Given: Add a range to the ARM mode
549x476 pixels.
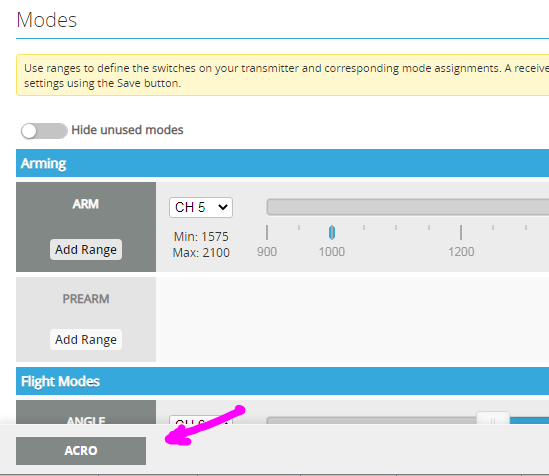Looking at the screenshot, I should (86, 250).
